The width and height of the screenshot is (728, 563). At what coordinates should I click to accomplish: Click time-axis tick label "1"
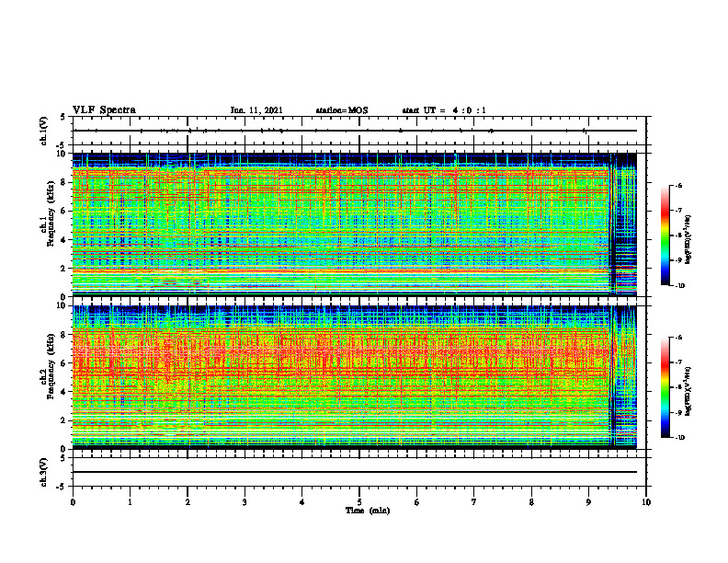pos(130,502)
